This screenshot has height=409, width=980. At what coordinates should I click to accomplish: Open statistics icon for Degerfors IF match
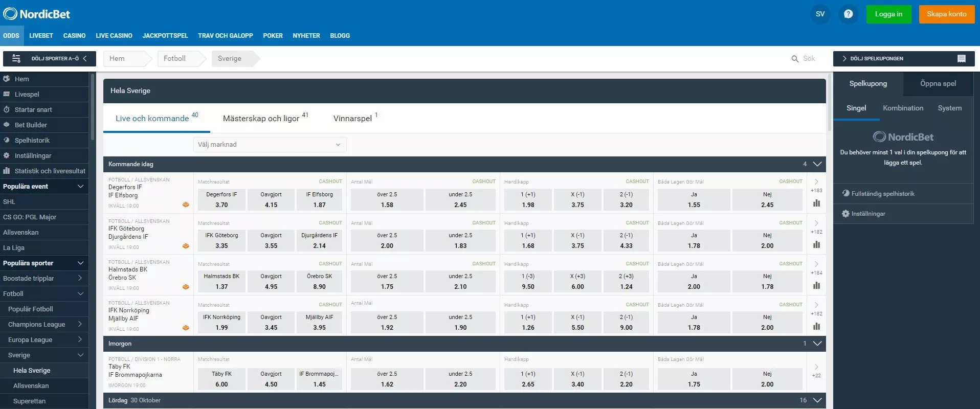[816, 203]
